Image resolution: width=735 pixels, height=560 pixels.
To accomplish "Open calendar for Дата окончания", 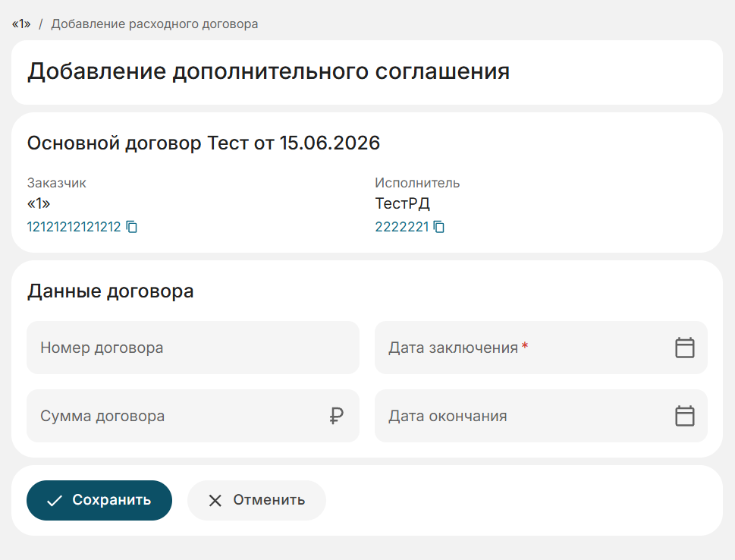I will pyautogui.click(x=684, y=416).
